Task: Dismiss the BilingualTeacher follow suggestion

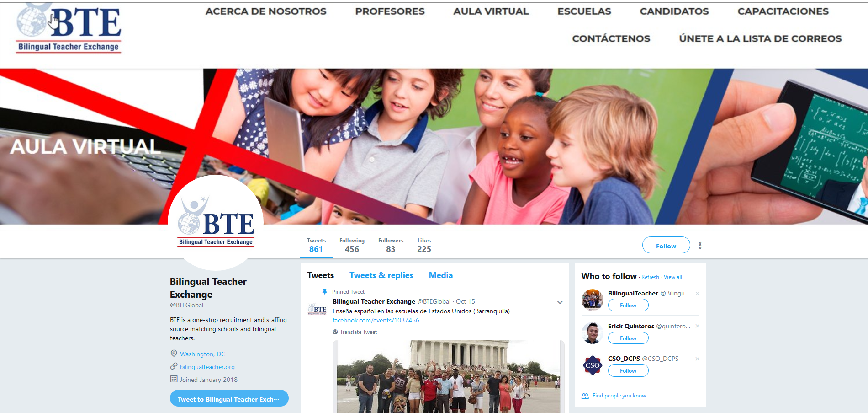Action: 697,294
